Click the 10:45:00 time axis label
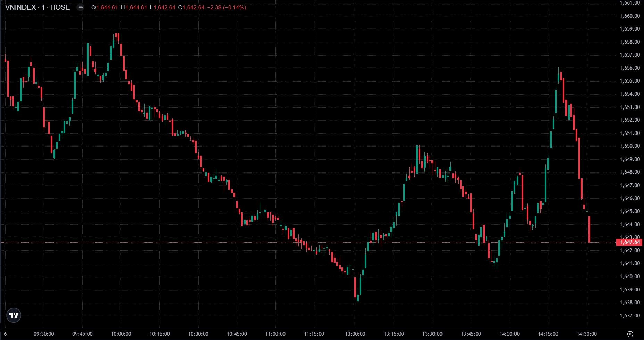This screenshot has height=340, width=644. pyautogui.click(x=237, y=334)
